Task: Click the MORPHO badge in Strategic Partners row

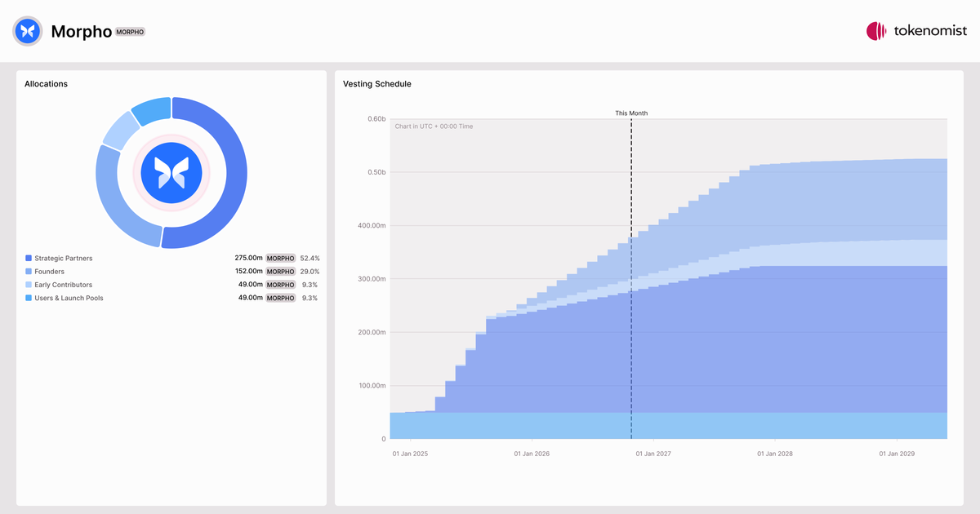Action: coord(280,258)
